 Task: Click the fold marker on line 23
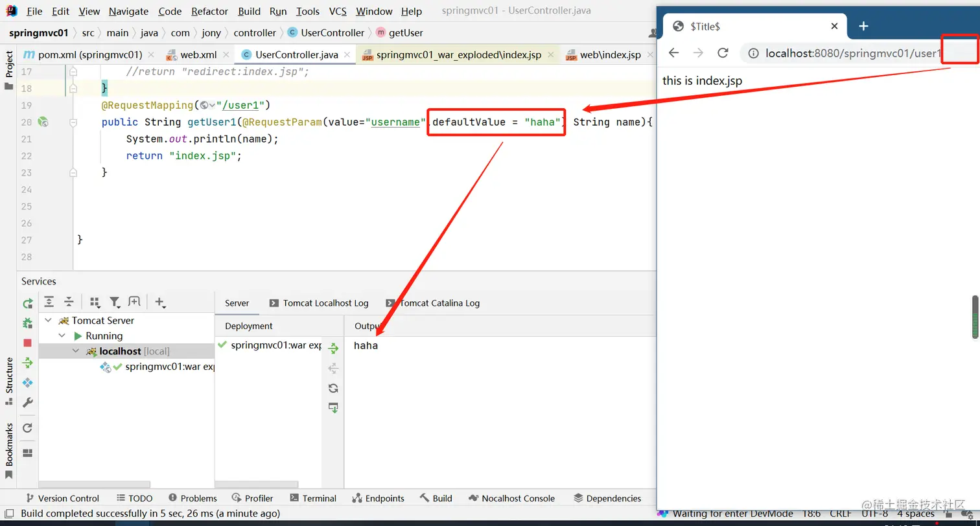[x=73, y=172]
